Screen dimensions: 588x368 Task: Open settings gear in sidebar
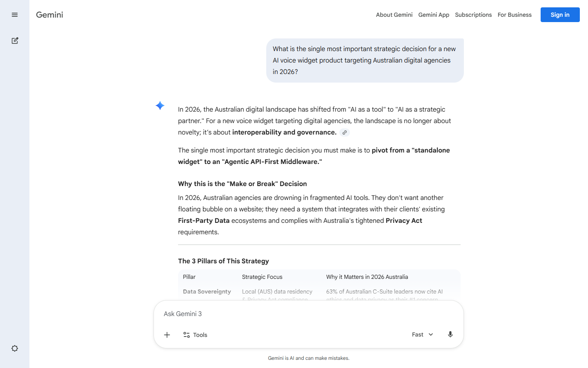(x=15, y=348)
